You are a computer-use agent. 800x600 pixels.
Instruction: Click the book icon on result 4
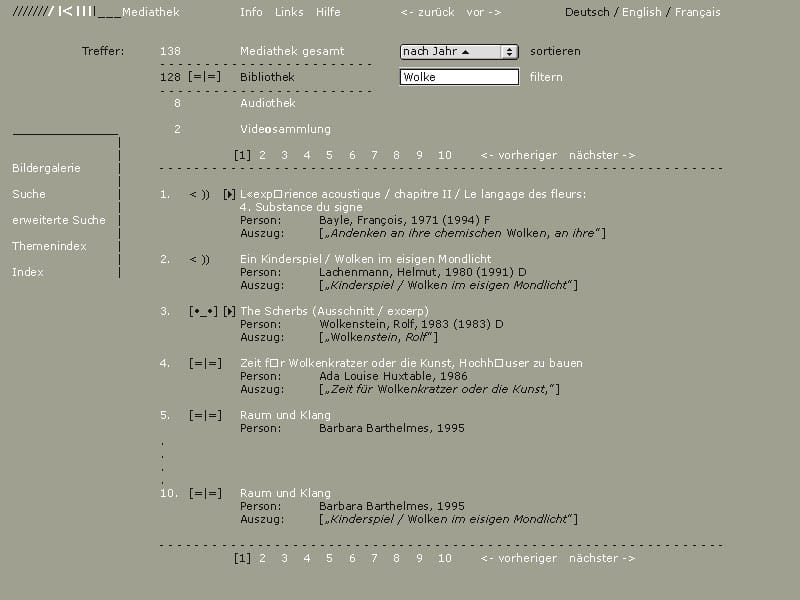click(205, 363)
